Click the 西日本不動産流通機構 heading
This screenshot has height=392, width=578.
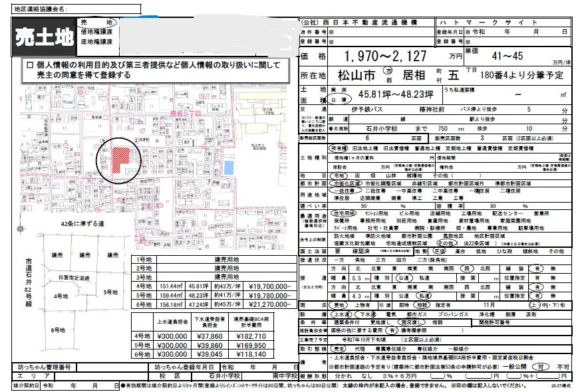[x=370, y=23]
